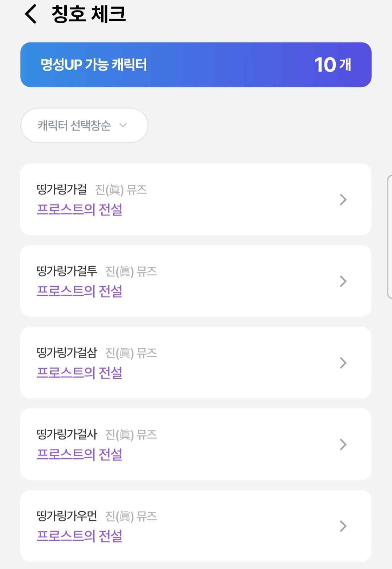Click 프로스트의 전설 link under 띵가링가우먼
The width and height of the screenshot is (392, 569).
[79, 536]
